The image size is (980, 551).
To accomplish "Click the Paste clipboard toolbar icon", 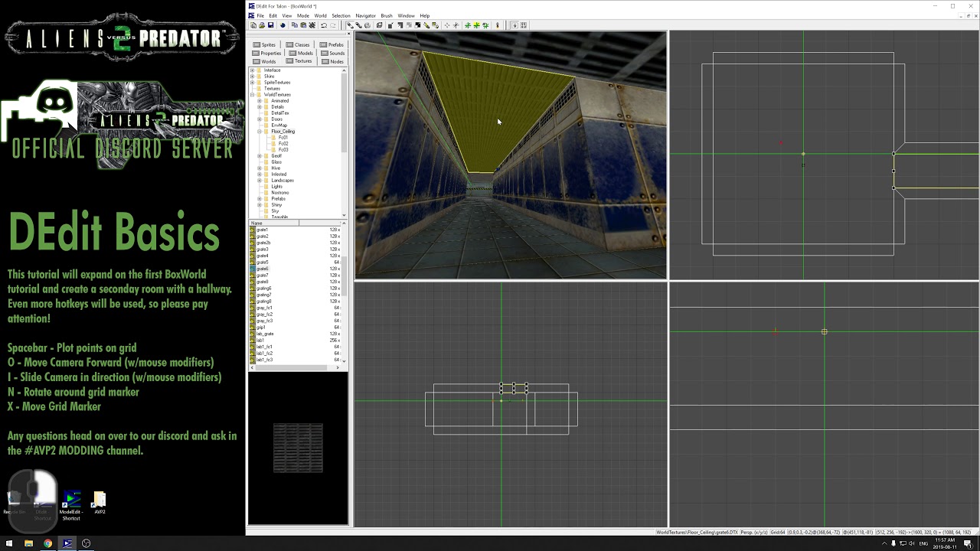I will point(303,25).
